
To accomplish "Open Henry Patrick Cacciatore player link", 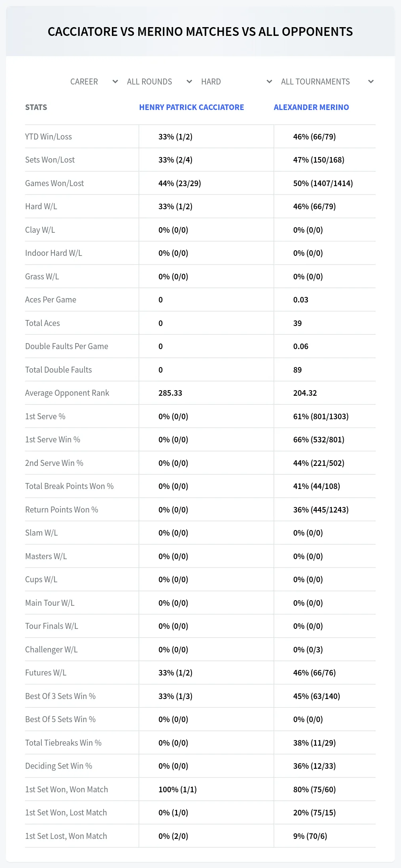I will (x=192, y=107).
